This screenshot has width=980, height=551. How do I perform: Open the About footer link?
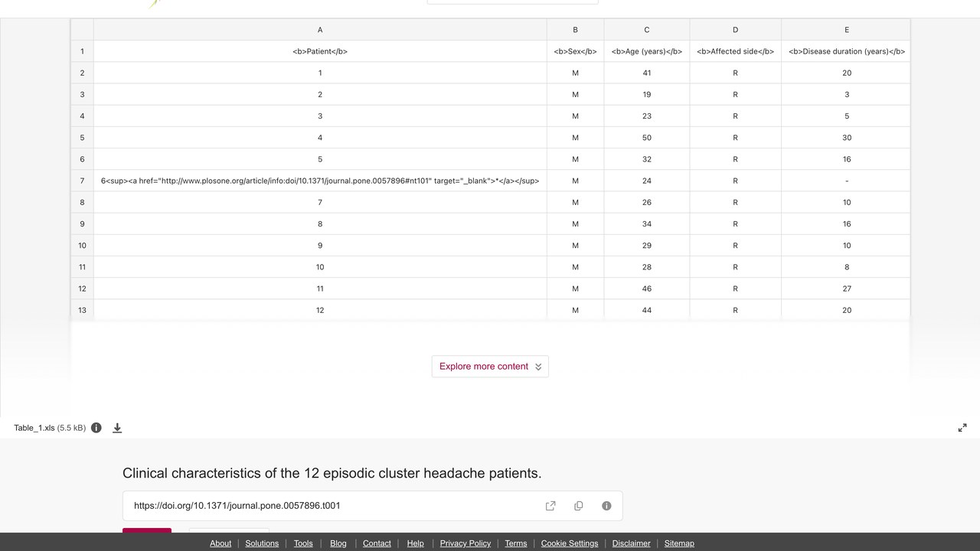click(220, 543)
